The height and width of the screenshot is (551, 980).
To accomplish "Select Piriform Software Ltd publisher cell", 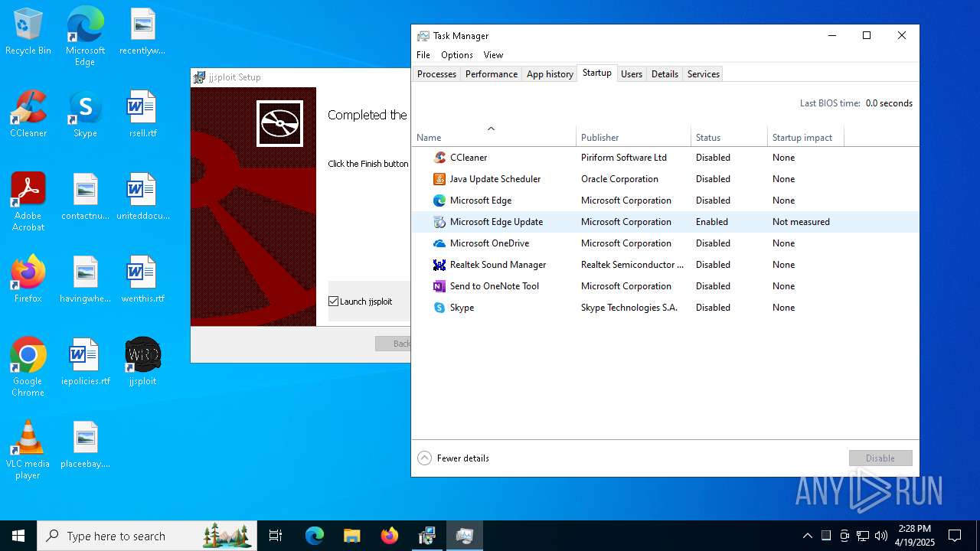I will coord(624,158).
